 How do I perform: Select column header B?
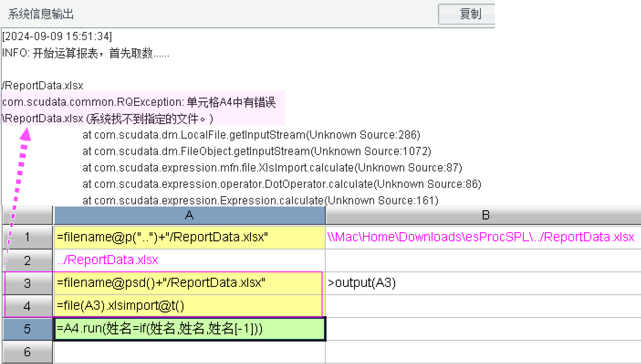[x=483, y=215]
